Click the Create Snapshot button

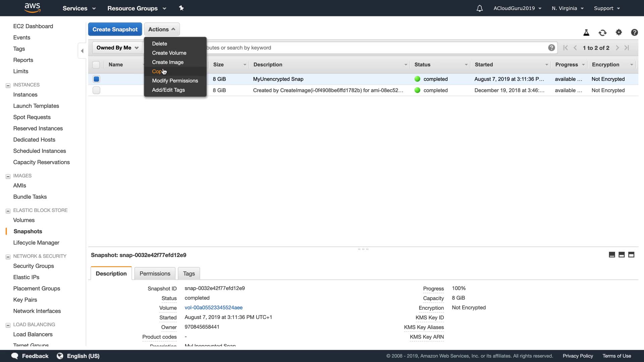point(115,29)
